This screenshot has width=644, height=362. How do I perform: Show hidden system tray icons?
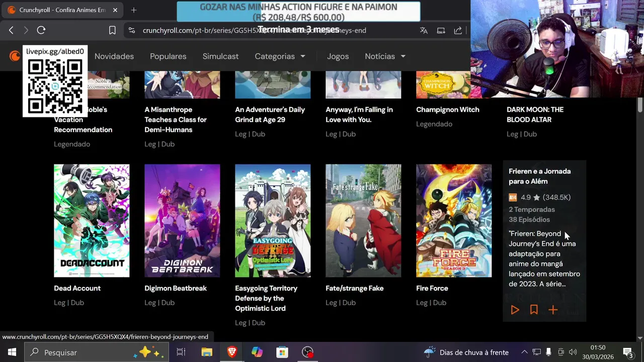click(x=524, y=352)
